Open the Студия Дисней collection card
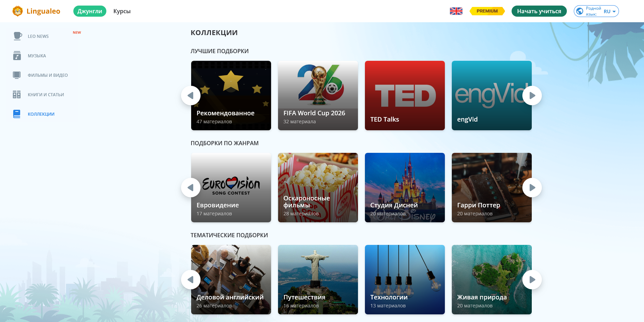Image resolution: width=644 pixels, height=322 pixels. pos(405,188)
